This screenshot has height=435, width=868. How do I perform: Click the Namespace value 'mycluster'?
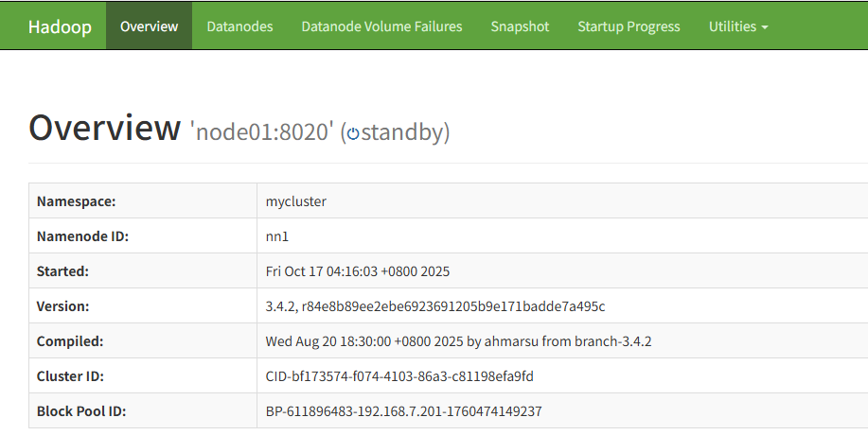coord(296,201)
